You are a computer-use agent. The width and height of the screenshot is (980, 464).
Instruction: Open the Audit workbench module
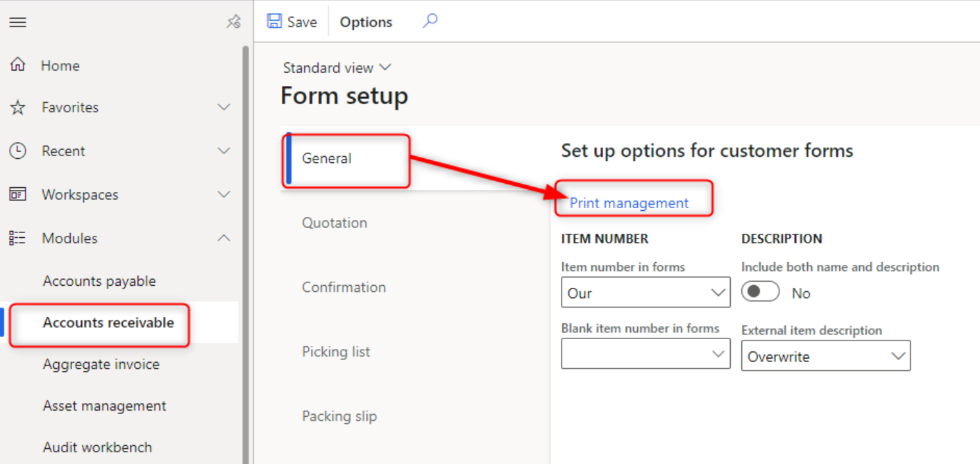97,447
